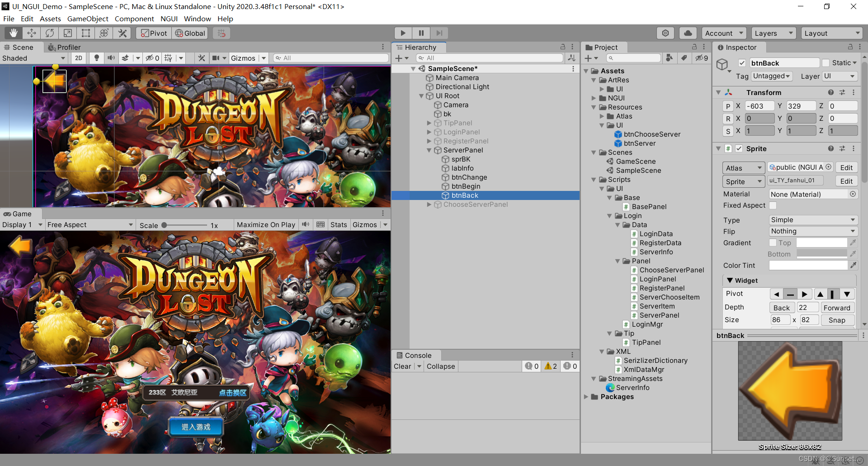Switch to the Profiler tab
This screenshot has height=466, width=868.
64,47
